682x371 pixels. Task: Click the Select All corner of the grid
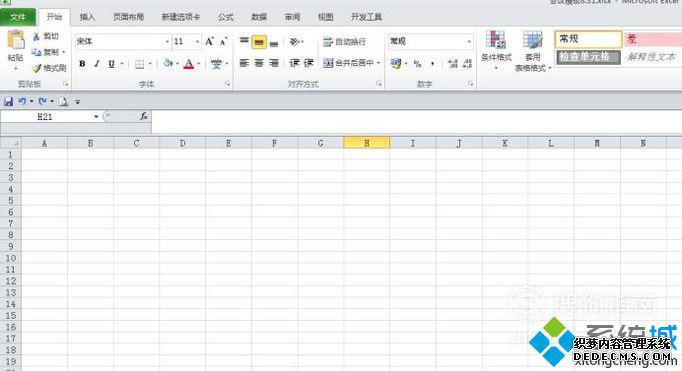tap(11, 143)
